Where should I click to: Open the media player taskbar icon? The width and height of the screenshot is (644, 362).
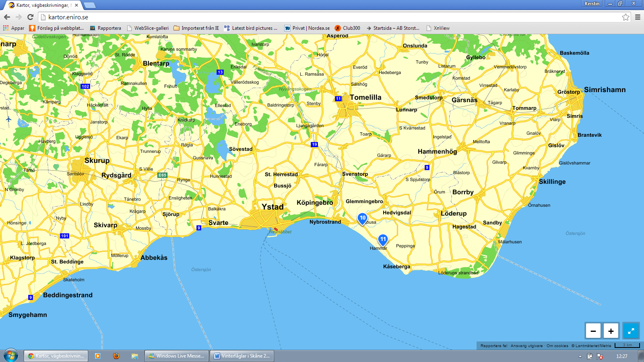pyautogui.click(x=97, y=356)
